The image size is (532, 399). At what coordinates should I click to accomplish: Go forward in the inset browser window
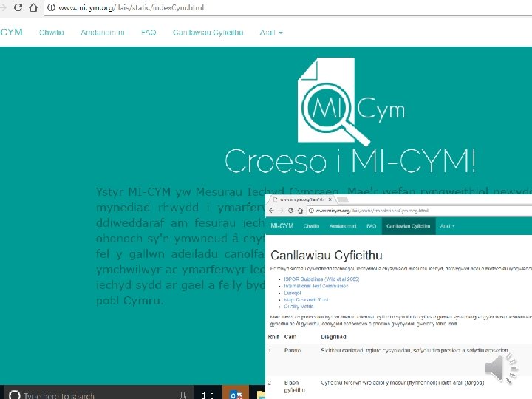[281, 211]
